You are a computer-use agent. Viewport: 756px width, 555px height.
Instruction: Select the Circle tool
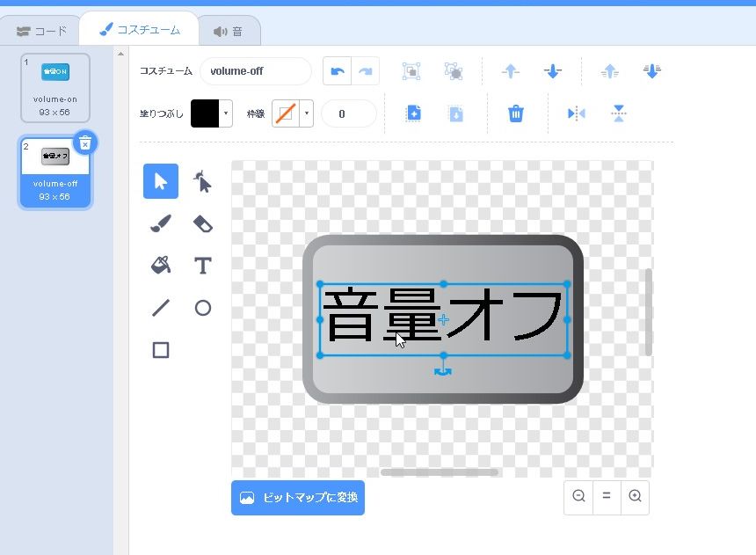[203, 308]
